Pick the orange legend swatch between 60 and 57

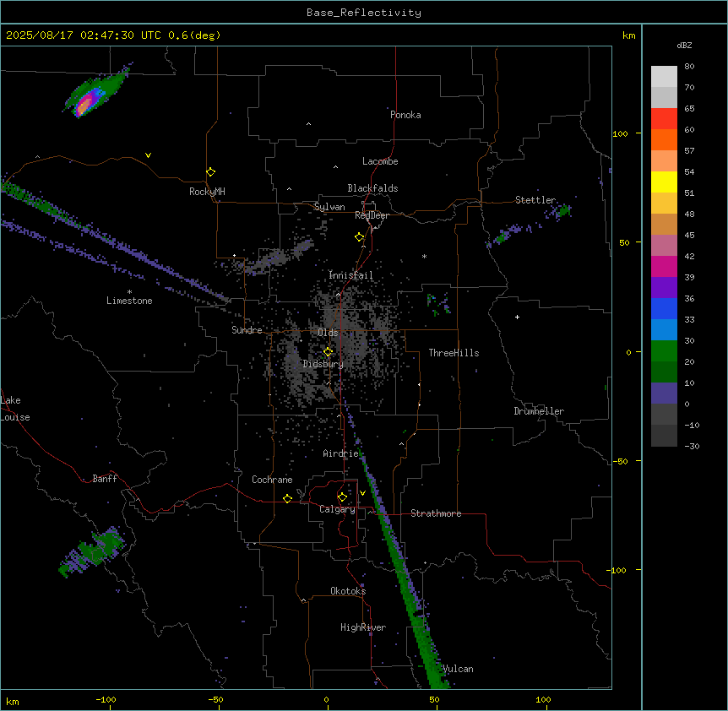coord(664,139)
